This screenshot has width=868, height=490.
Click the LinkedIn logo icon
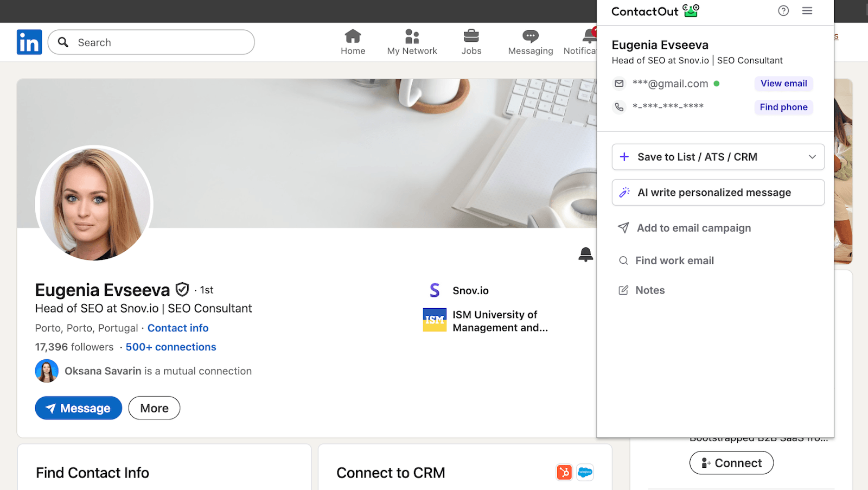29,42
